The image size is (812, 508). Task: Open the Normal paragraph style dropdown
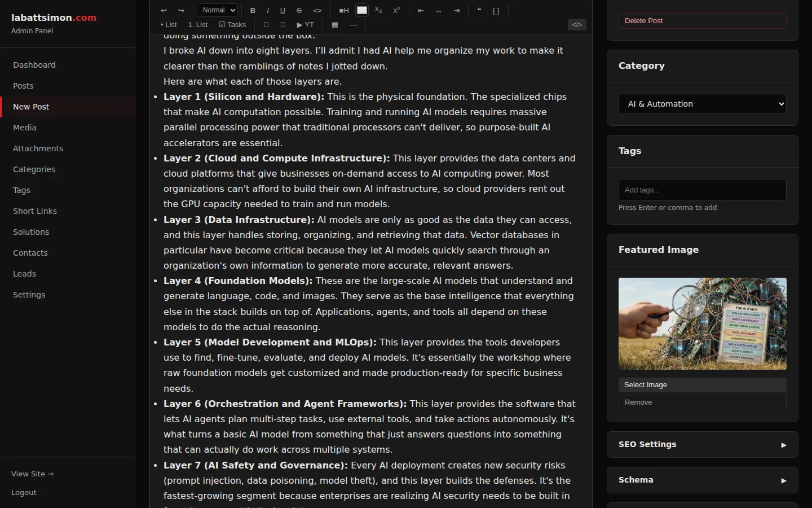tap(217, 10)
